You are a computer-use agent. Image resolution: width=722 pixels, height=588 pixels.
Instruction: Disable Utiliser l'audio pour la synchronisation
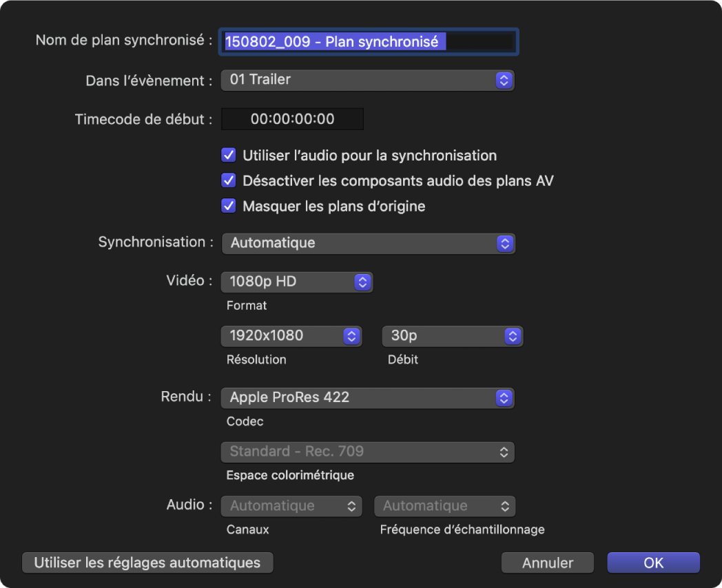click(228, 155)
